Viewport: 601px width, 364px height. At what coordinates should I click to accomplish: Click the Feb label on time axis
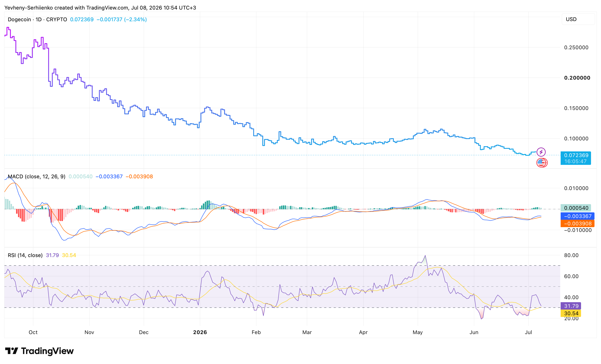click(x=256, y=332)
